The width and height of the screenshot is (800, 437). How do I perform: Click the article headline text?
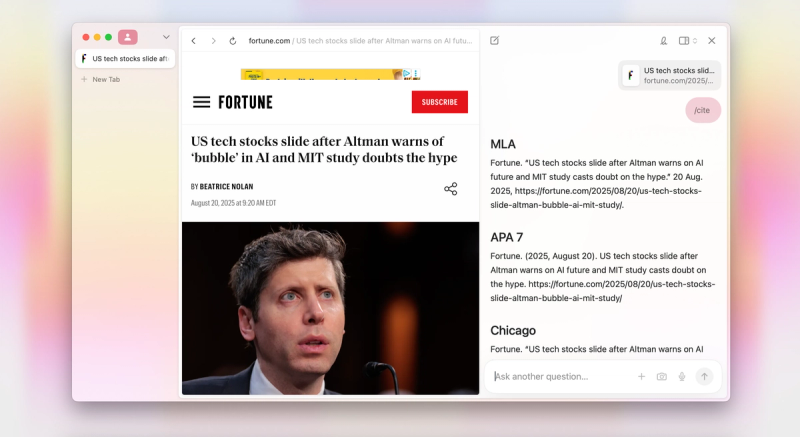[x=324, y=149]
